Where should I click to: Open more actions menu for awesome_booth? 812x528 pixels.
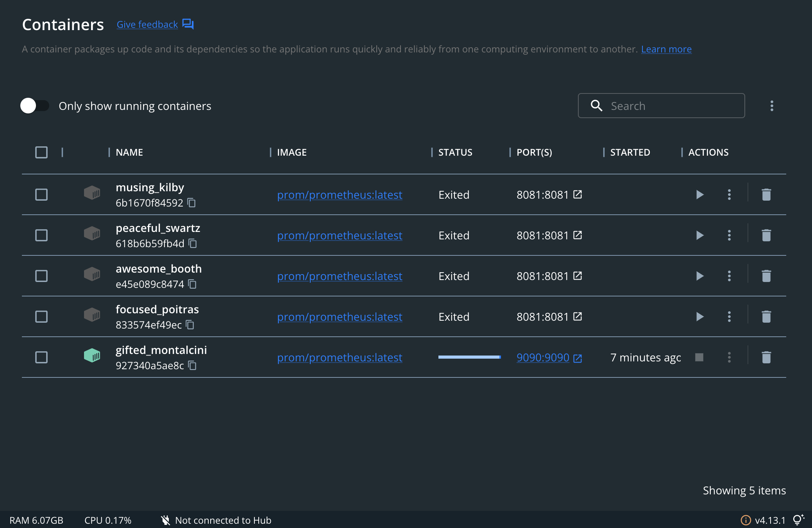click(729, 276)
